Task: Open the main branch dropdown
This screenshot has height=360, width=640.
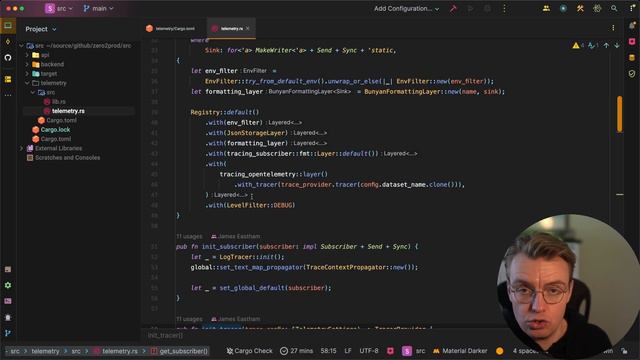Action: coord(98,8)
